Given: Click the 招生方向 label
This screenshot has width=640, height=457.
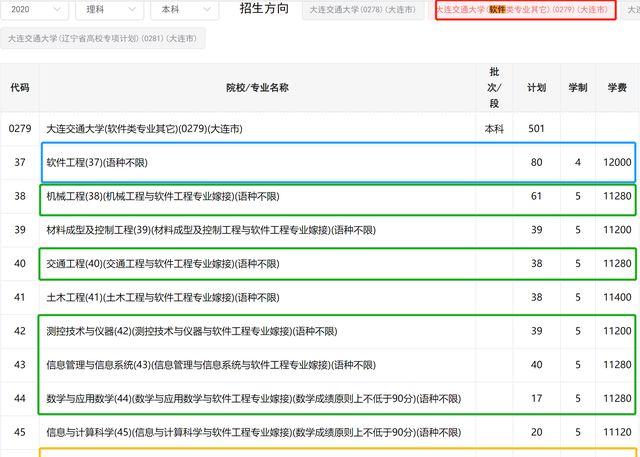Looking at the screenshot, I should [264, 8].
